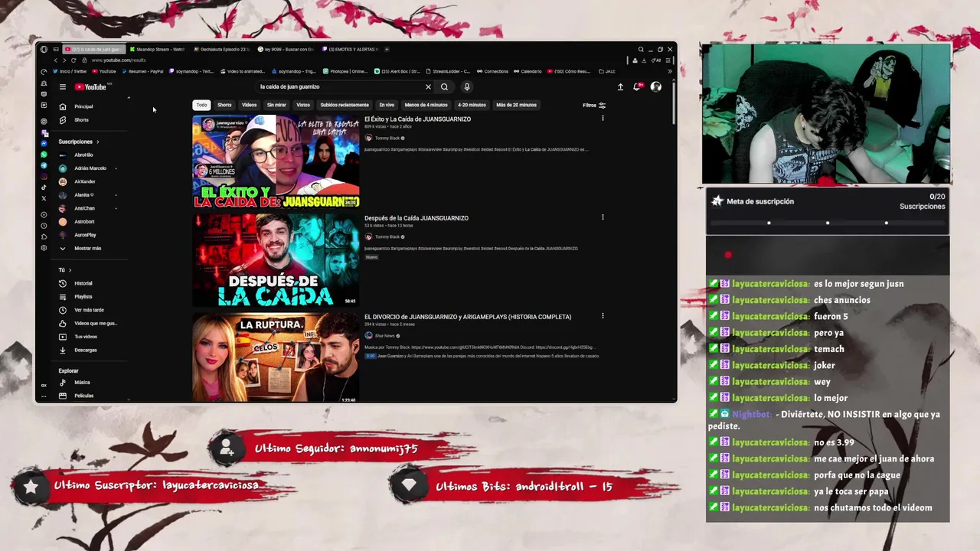
Task: Select the Más de 20 minutos chip
Action: pyautogui.click(x=516, y=105)
